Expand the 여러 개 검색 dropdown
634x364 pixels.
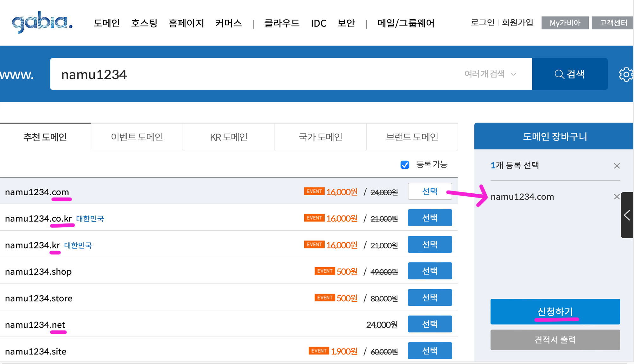490,74
